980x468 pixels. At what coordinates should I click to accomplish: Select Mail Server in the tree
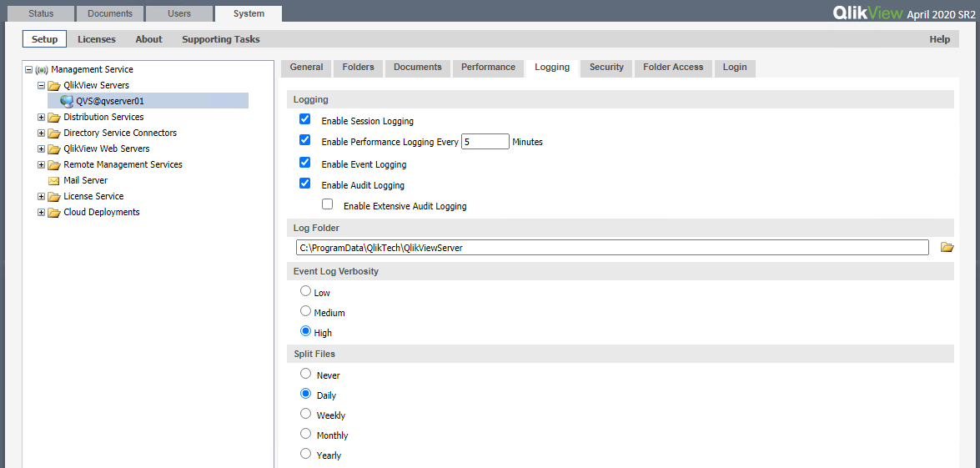[86, 180]
